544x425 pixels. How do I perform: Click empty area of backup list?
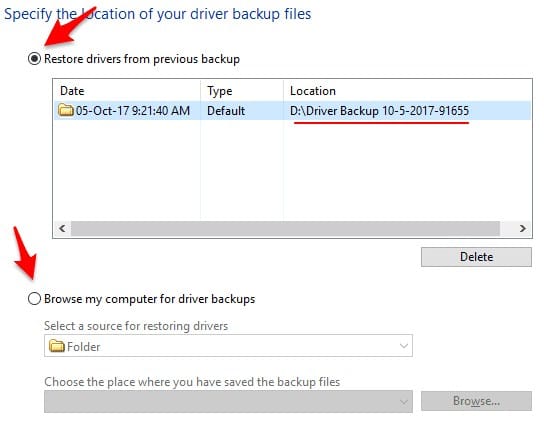(292, 170)
